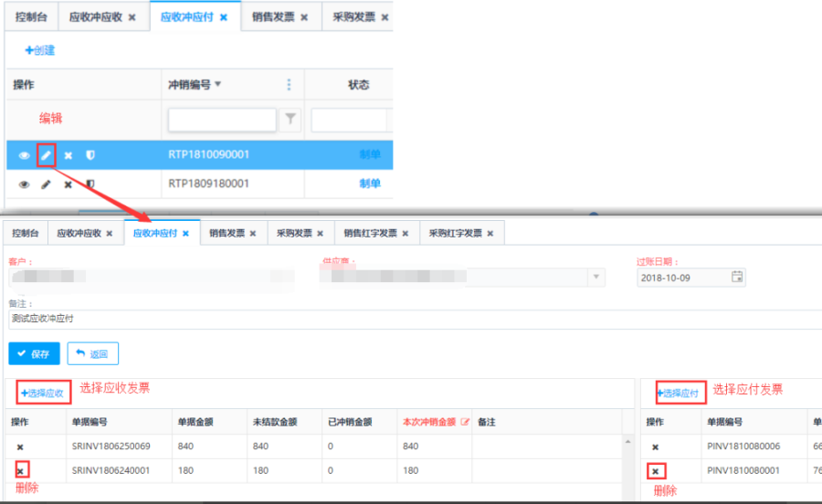This screenshot has height=504, width=822.
Task: Switch to the 销售红字发票 tab
Action: click(371, 234)
